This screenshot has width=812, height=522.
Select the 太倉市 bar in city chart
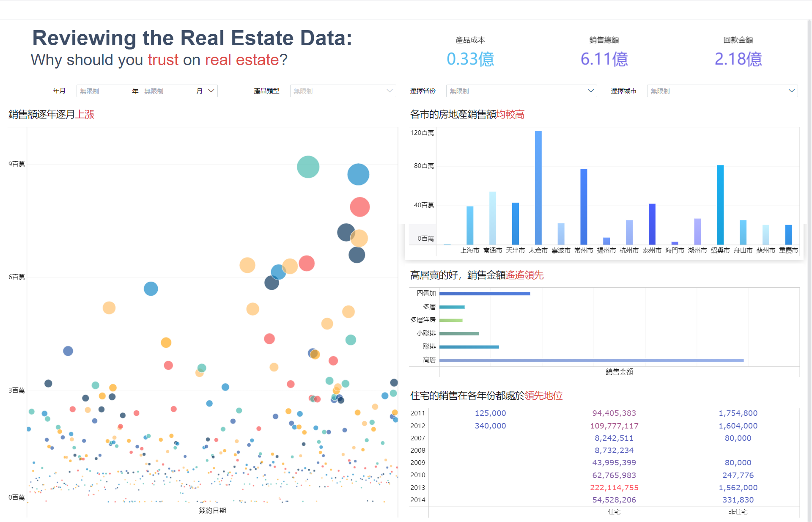(538, 188)
